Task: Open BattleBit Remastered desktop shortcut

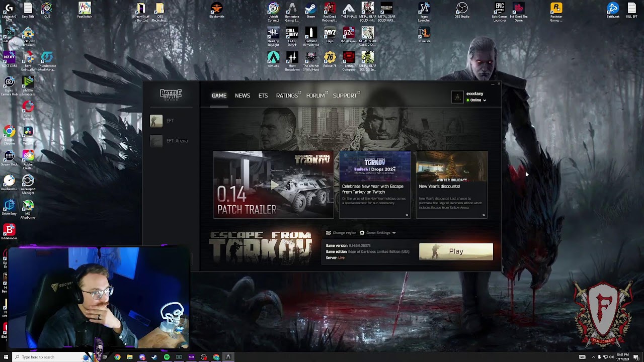Action: coord(311,37)
